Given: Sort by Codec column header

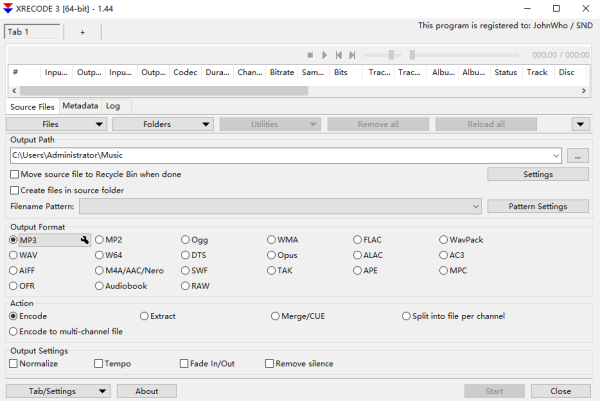Looking at the screenshot, I should (x=185, y=72).
